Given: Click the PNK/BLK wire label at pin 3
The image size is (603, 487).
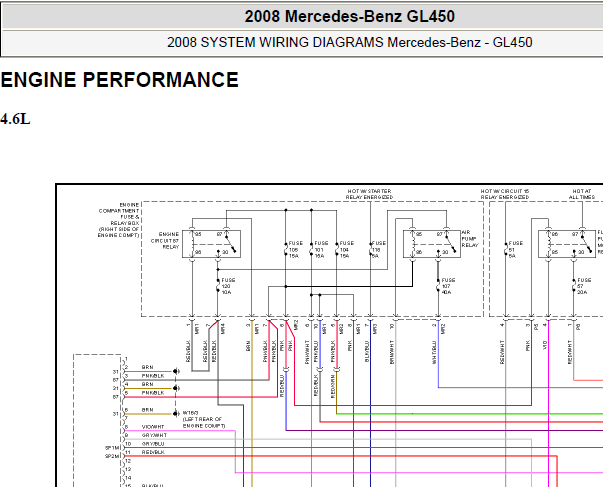Looking at the screenshot, I should tap(153, 376).
